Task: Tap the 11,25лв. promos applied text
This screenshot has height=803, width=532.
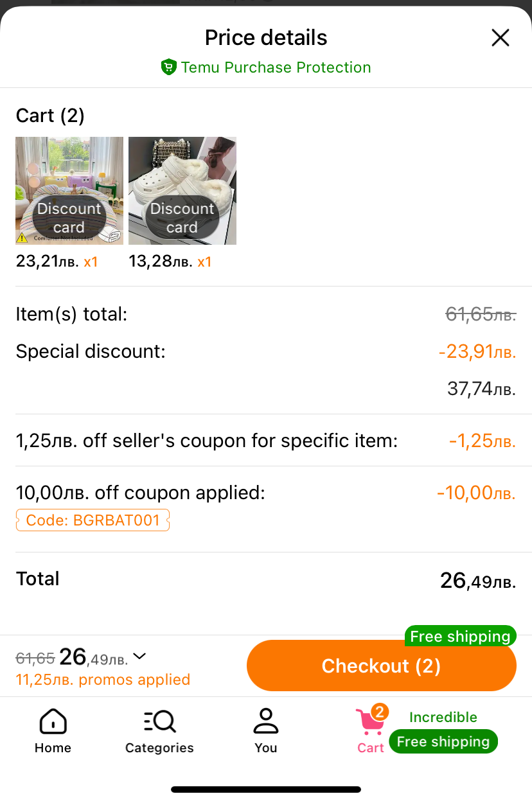Action: tap(103, 680)
